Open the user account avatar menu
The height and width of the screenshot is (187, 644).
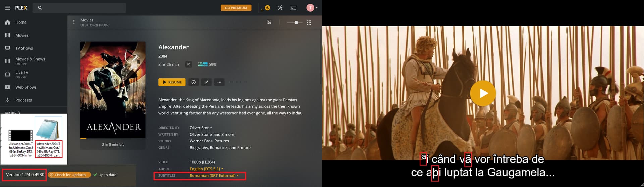(x=312, y=8)
